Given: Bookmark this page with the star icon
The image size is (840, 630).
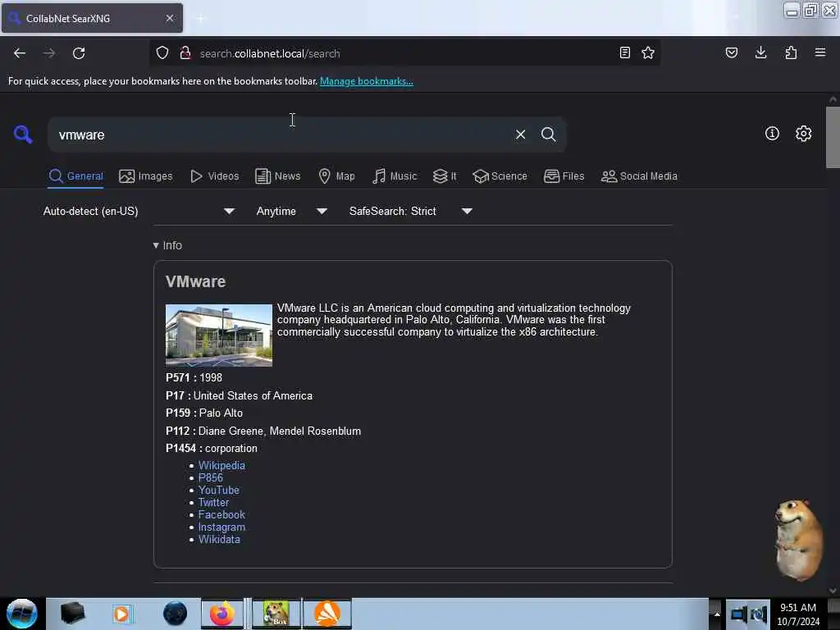Looking at the screenshot, I should (x=648, y=52).
